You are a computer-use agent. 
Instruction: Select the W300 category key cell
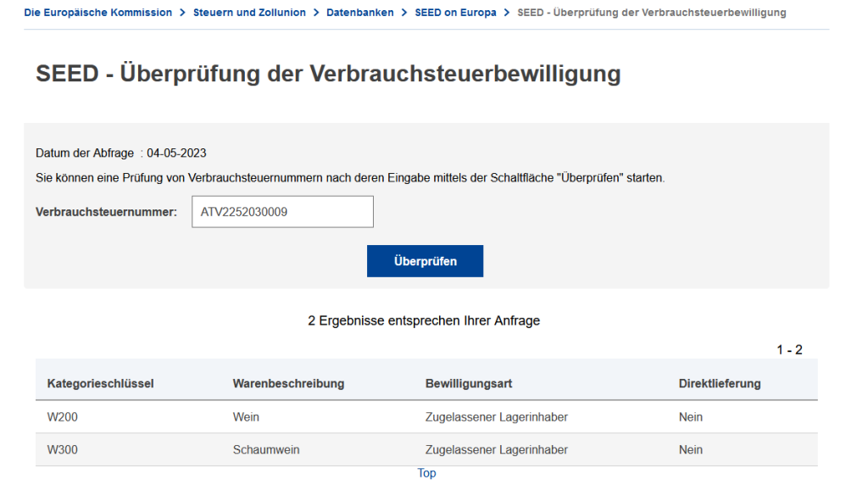[x=62, y=449]
